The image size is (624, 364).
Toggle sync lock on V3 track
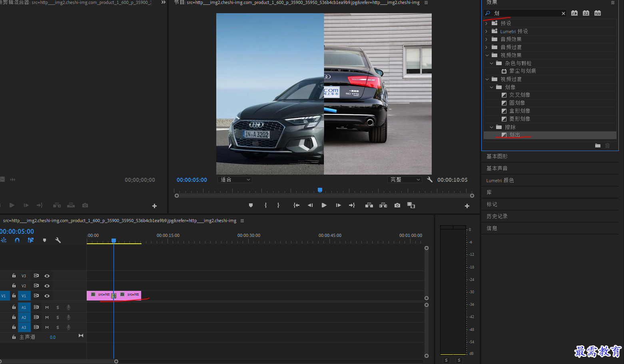36,276
